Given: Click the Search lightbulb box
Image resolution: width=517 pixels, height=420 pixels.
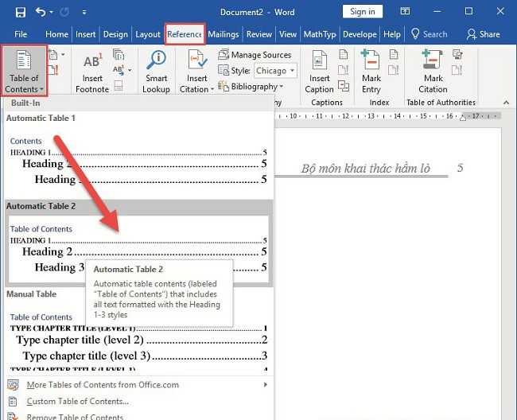Looking at the screenshot, I should 429,34.
